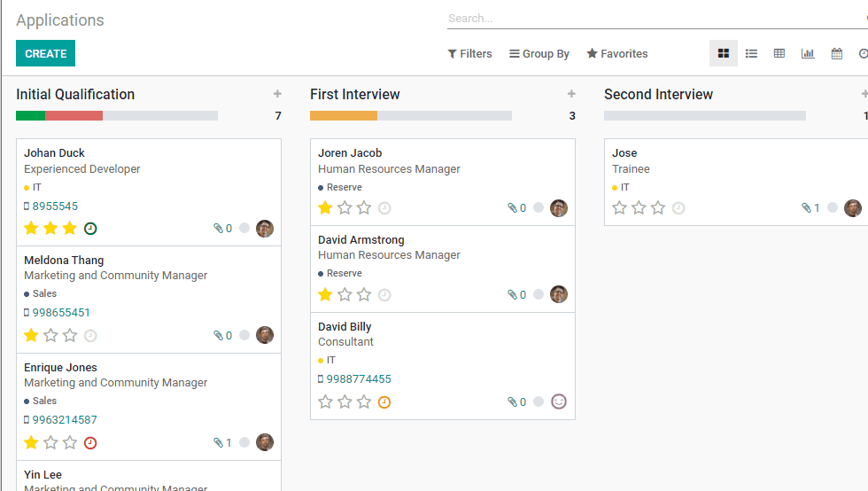Image resolution: width=868 pixels, height=491 pixels.
Task: Open activity clock on Meldona Thang card
Action: coord(90,336)
